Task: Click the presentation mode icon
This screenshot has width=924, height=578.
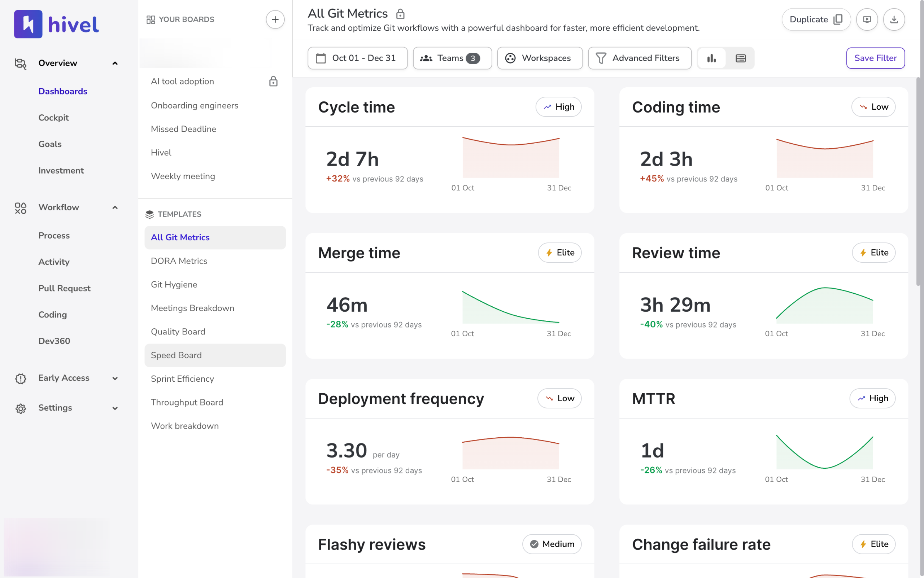Action: [867, 19]
